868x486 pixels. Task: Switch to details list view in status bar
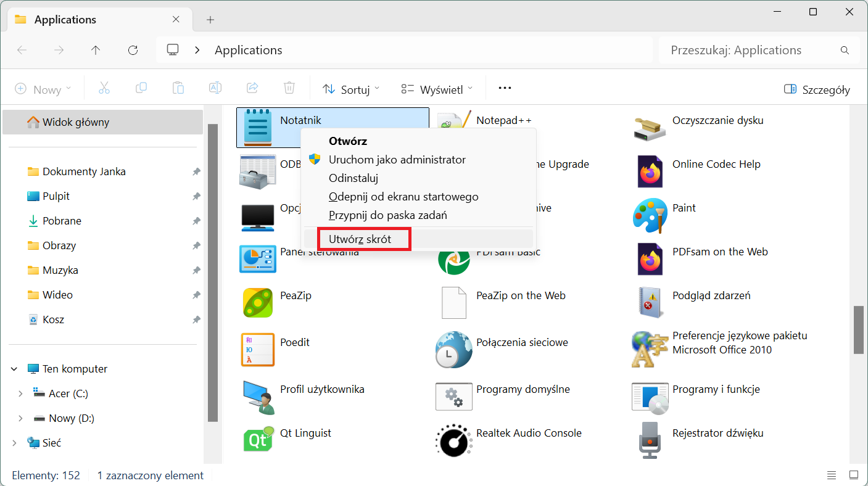[831, 475]
